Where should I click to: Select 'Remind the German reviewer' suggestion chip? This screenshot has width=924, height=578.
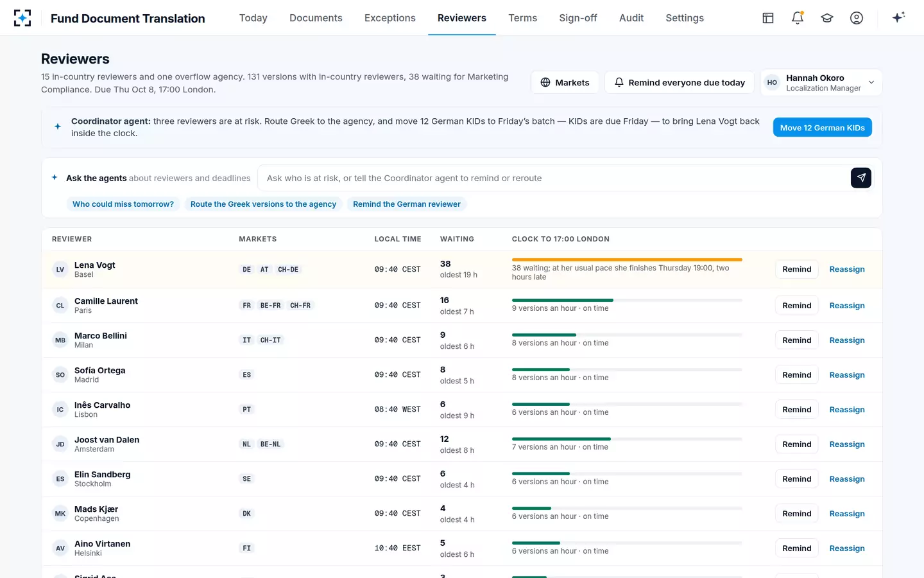(x=407, y=204)
